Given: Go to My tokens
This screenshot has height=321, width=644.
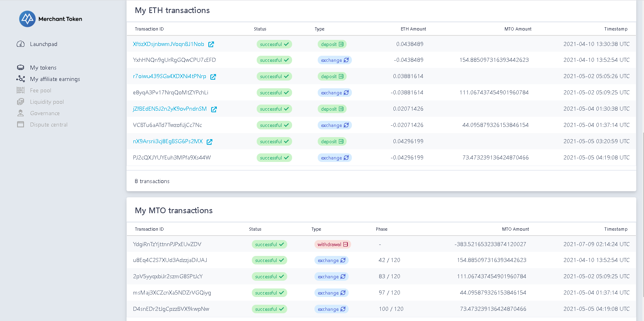Looking at the screenshot, I should (x=43, y=68).
